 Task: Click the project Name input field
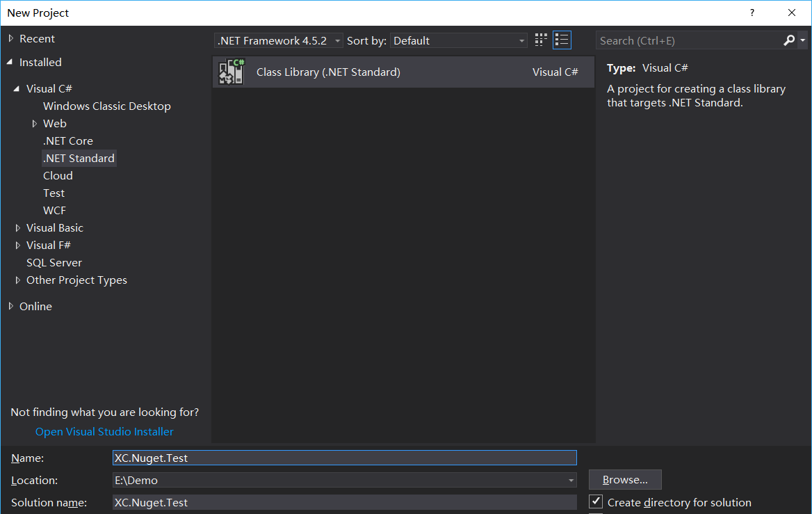(344, 458)
